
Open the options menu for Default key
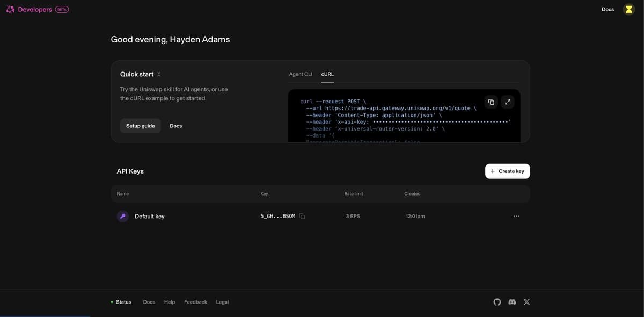(x=515, y=215)
